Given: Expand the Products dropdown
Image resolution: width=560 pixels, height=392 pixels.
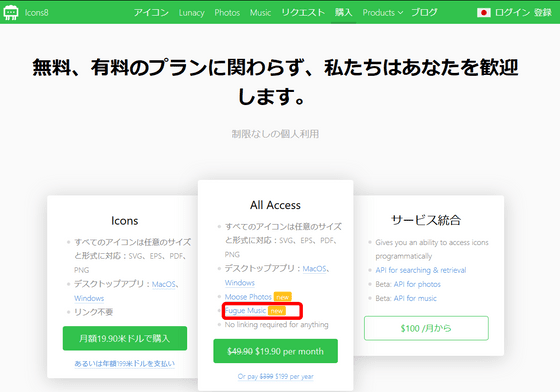Looking at the screenshot, I should (382, 12).
